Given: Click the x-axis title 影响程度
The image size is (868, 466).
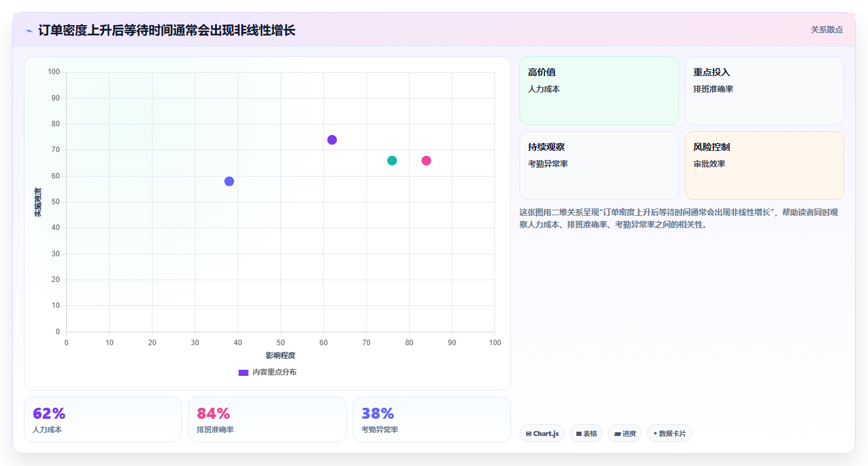Looking at the screenshot, I should pyautogui.click(x=281, y=356).
